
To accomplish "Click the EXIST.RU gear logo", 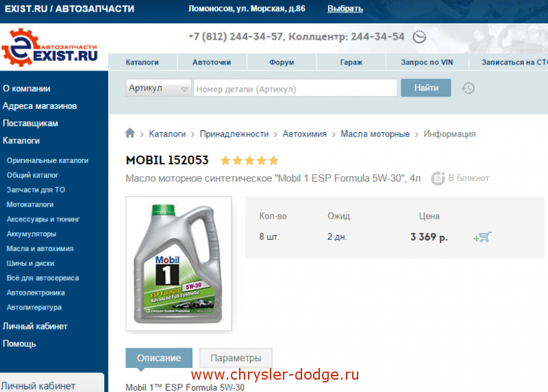I will pyautogui.click(x=50, y=47).
